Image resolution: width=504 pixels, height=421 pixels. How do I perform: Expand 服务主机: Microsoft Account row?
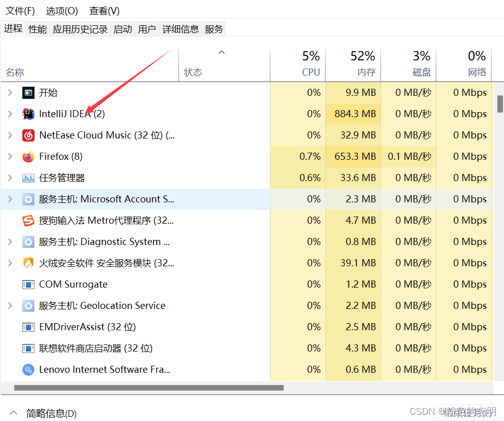[x=10, y=199]
